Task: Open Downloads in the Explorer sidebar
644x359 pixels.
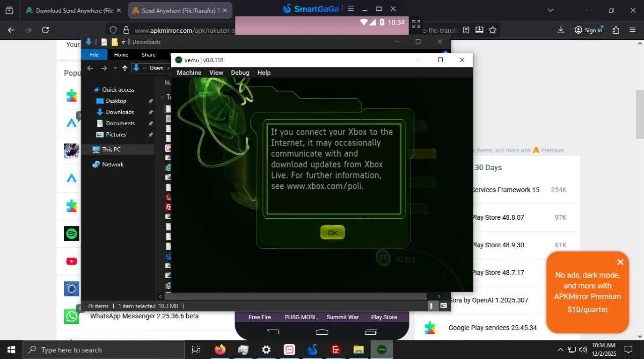Action: [x=120, y=112]
